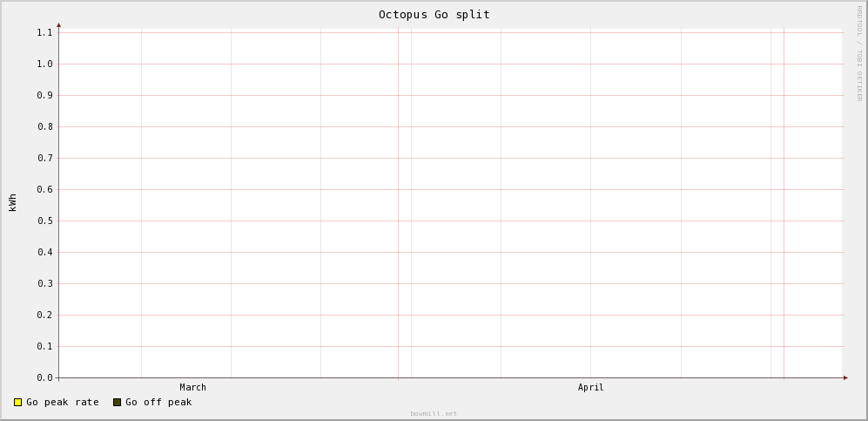The width and height of the screenshot is (868, 421).
Task: Click the 1.0 y-axis value
Action: (45, 65)
